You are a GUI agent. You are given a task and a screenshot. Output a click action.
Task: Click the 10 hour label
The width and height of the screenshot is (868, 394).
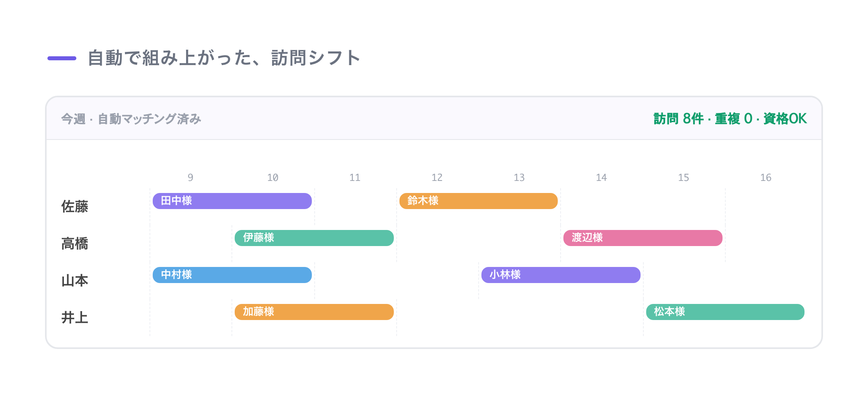(x=273, y=178)
